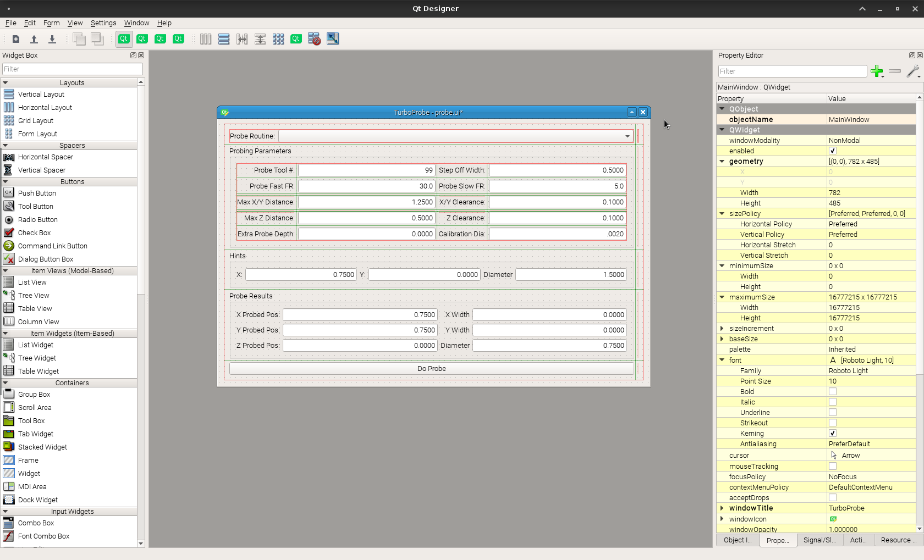
Task: Expand the baseSize property
Action: 722,339
